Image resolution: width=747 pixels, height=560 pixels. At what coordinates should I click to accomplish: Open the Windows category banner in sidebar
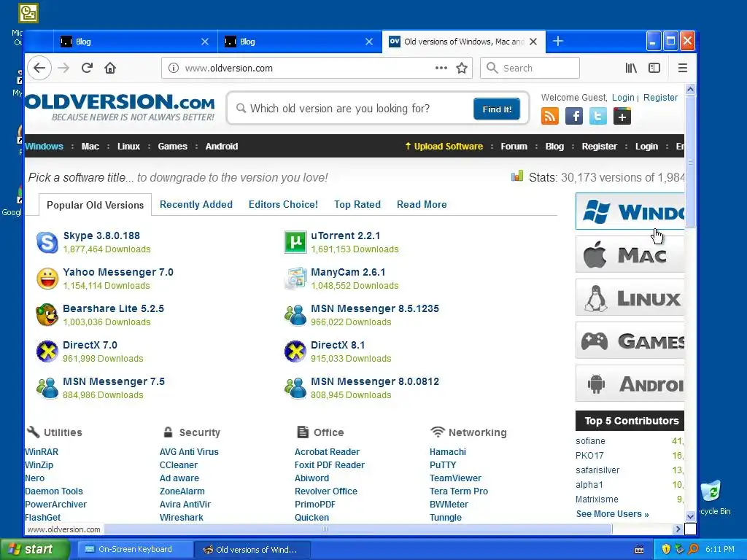(630, 211)
